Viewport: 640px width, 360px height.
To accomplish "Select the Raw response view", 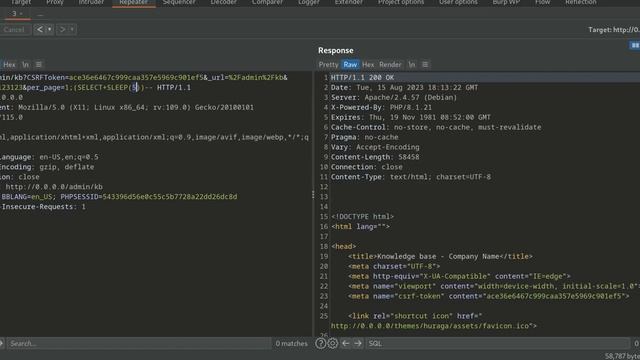I will tap(350, 64).
